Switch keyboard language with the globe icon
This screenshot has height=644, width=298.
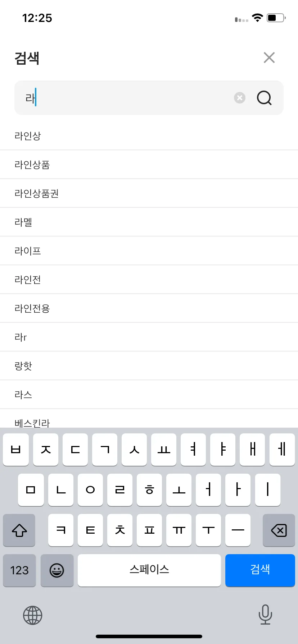pyautogui.click(x=33, y=615)
